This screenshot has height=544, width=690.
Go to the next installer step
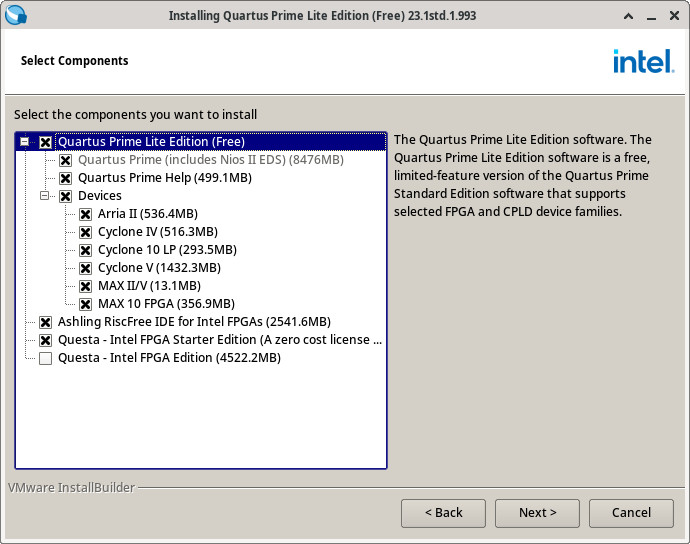[x=537, y=513]
